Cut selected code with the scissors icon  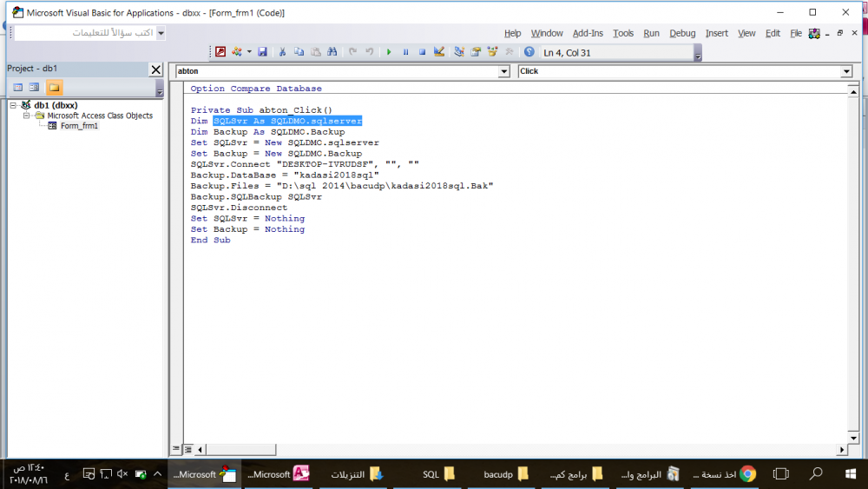pyautogui.click(x=282, y=52)
